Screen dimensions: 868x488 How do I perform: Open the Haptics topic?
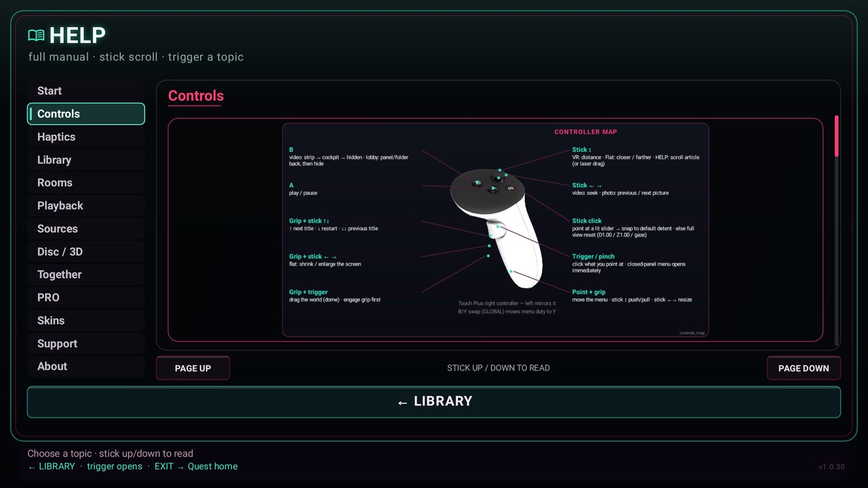tap(86, 137)
